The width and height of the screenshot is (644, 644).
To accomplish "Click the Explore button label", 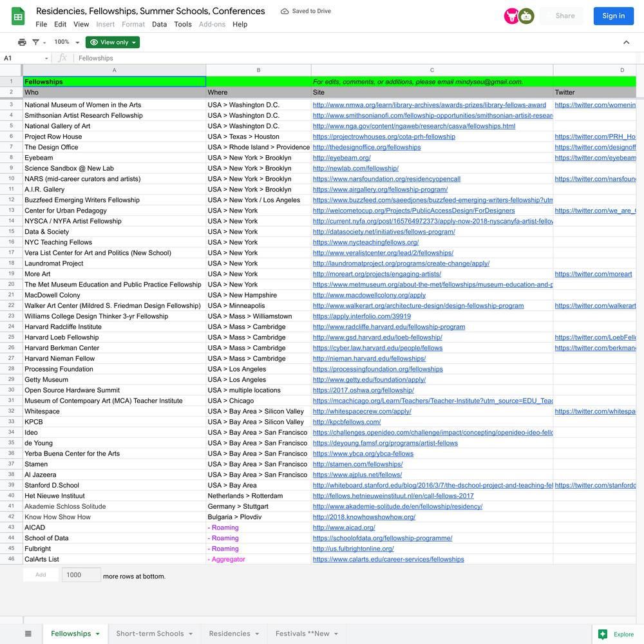I will click(x=623, y=634).
